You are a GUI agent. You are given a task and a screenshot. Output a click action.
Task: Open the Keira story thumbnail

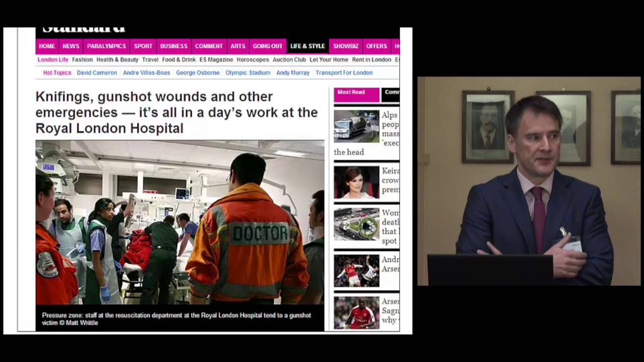356,182
